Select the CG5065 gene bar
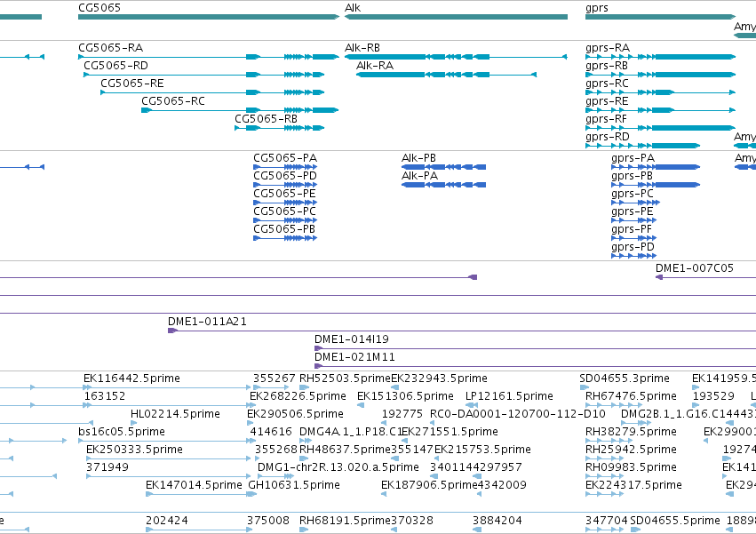 [209, 17]
